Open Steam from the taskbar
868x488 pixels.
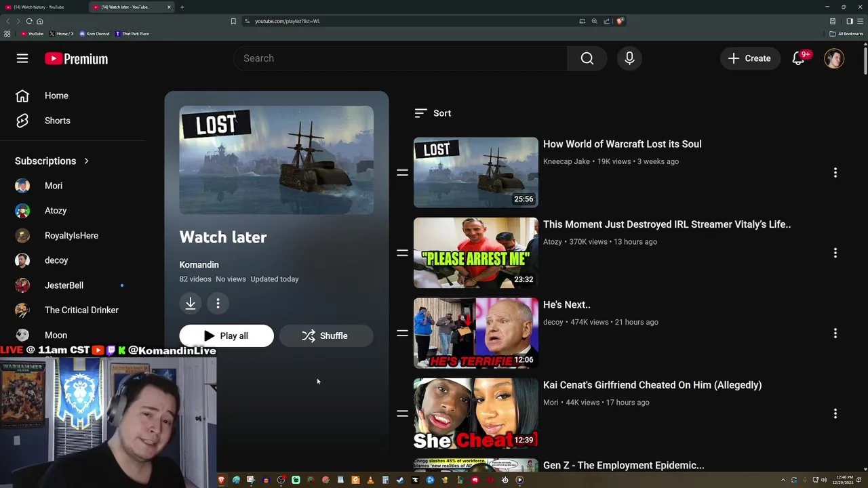pyautogui.click(x=399, y=480)
